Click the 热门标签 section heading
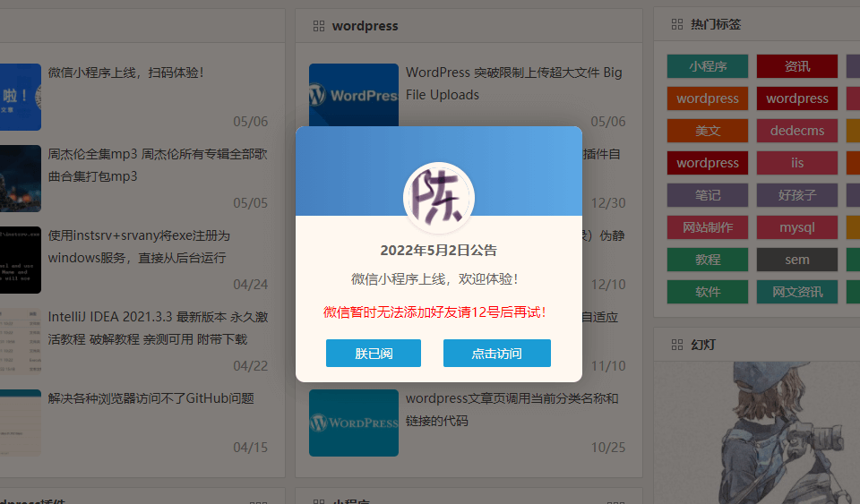Screen dimensions: 860x504 [716, 24]
